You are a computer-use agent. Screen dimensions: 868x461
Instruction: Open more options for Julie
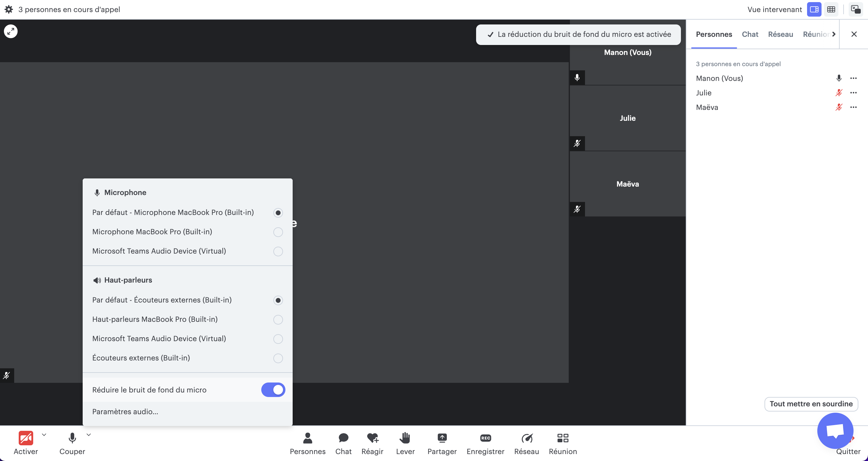click(x=854, y=93)
